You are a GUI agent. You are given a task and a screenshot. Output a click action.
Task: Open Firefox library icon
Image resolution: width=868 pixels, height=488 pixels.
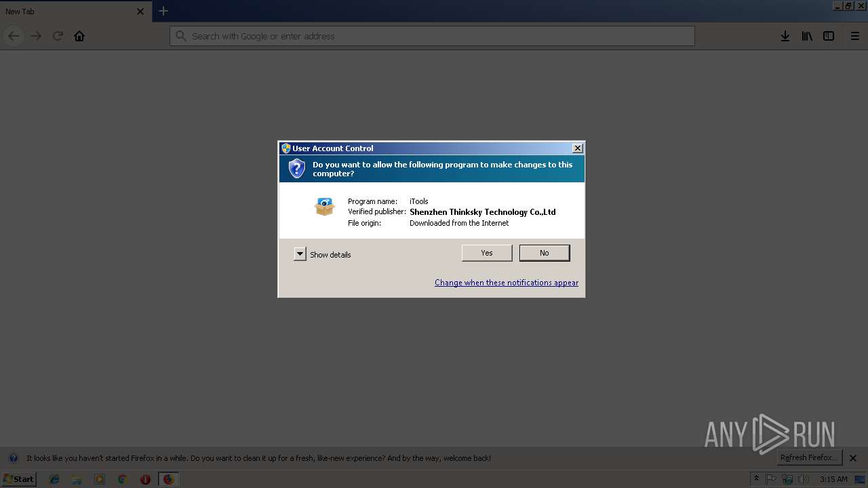click(x=807, y=36)
